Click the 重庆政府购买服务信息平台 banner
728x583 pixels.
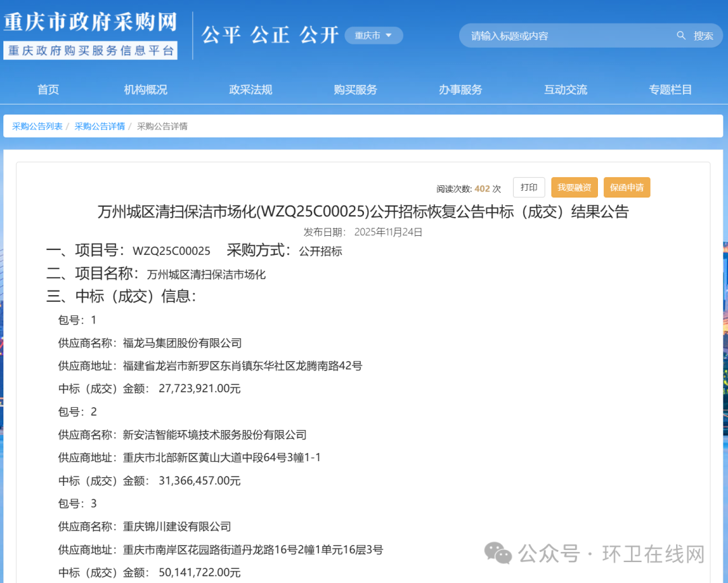pyautogui.click(x=90, y=51)
